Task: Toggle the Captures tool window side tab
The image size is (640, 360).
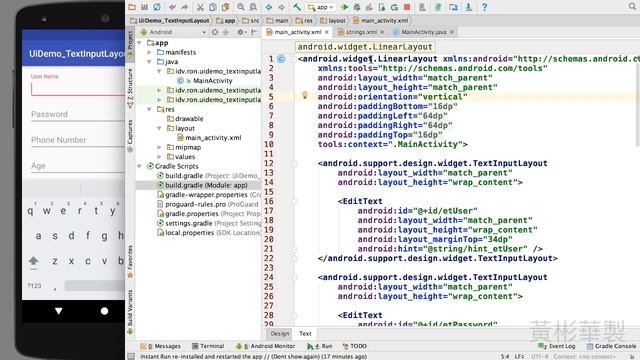Action: (130, 136)
